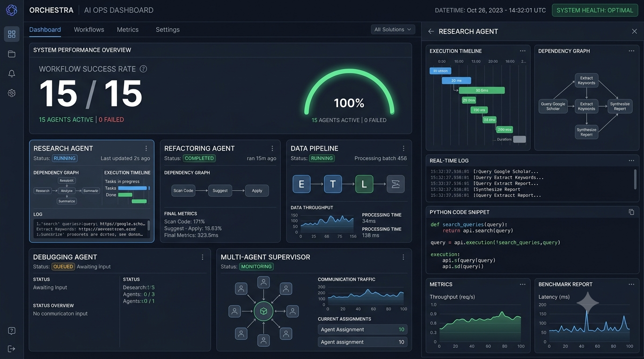The height and width of the screenshot is (359, 644).
Task: Open the All Solutions dropdown
Action: tap(393, 29)
